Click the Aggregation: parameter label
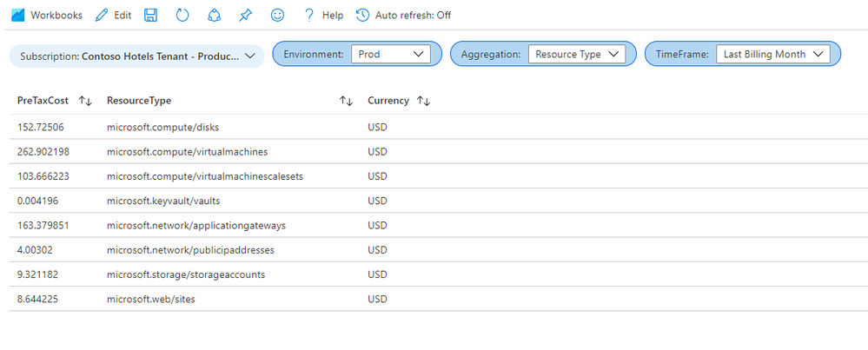 pyautogui.click(x=491, y=54)
